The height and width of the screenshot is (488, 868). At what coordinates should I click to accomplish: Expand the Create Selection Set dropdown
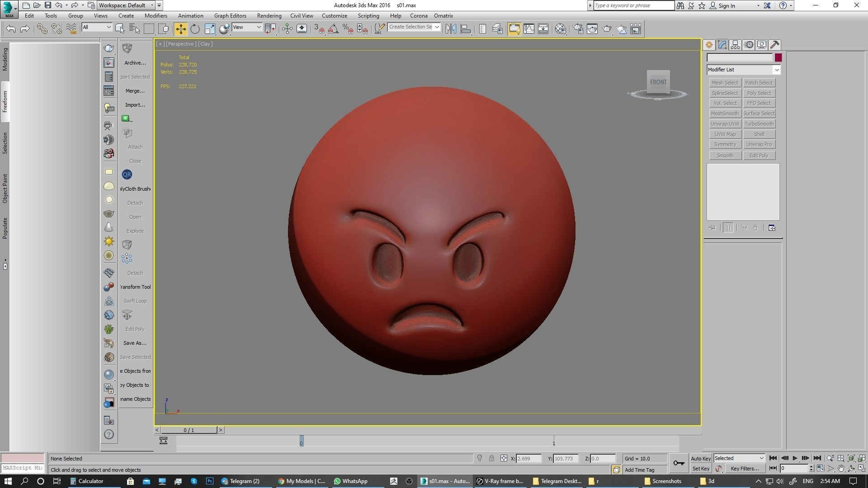437,27
